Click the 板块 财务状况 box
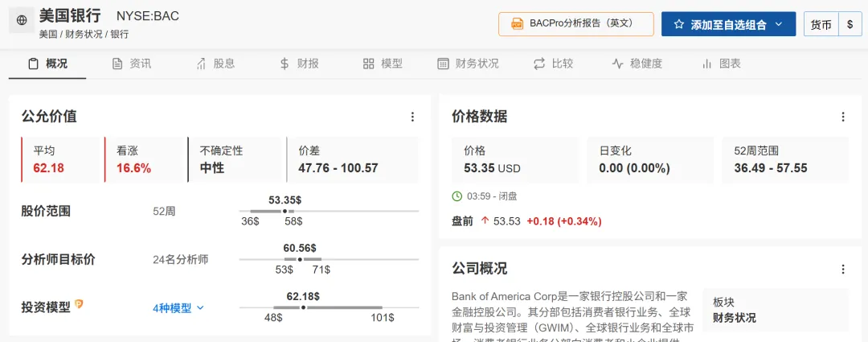Image resolution: width=868 pixels, height=342 pixels. [775, 310]
